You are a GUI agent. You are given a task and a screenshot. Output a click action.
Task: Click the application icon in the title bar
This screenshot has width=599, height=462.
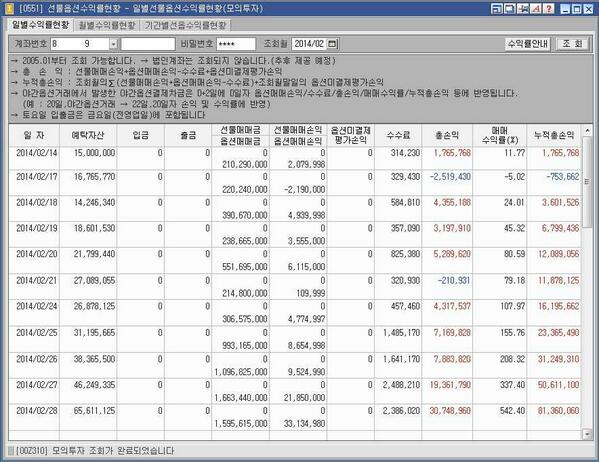[x=9, y=8]
